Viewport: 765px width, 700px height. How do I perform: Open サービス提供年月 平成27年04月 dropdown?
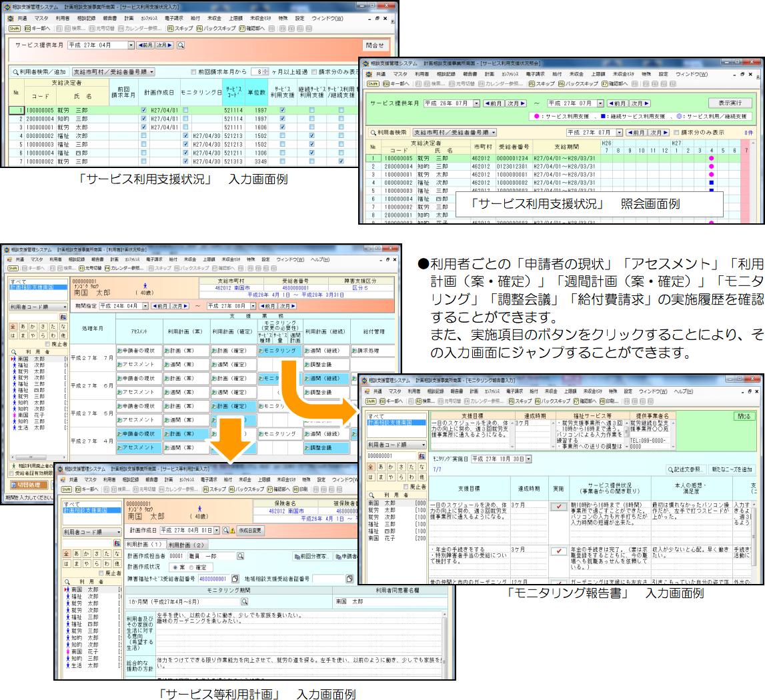(x=131, y=45)
